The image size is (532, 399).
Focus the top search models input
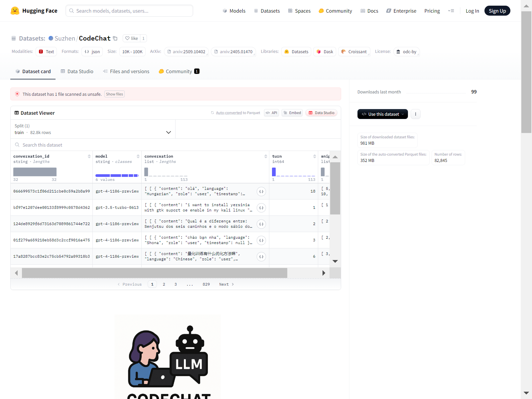pos(129,11)
